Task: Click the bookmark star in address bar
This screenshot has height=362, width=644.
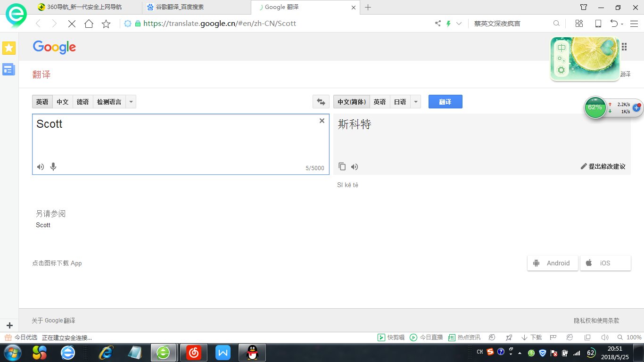Action: click(106, 23)
